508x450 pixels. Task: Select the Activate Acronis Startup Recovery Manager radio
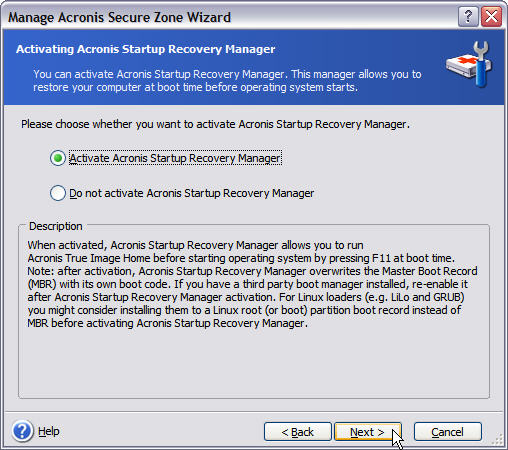[58, 158]
